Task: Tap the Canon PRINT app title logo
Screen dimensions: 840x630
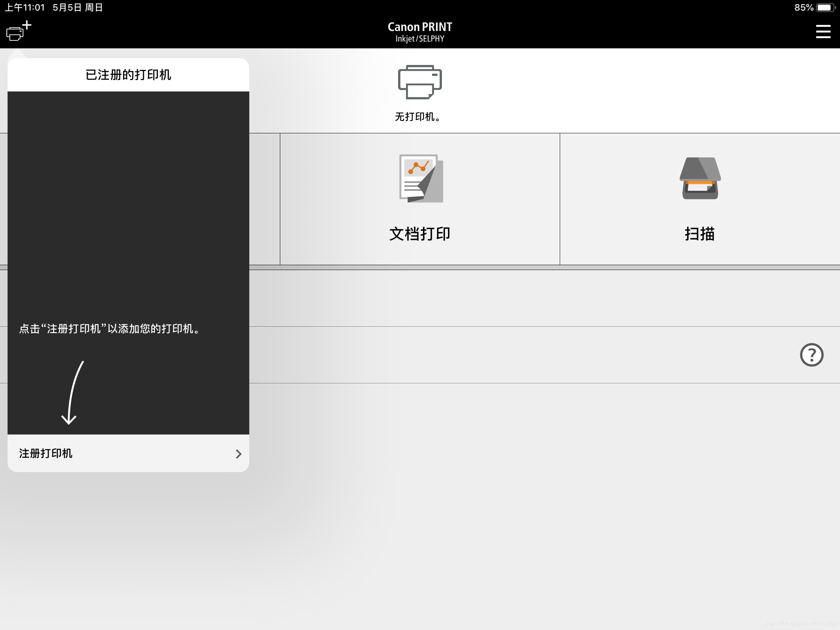Action: pyautogui.click(x=419, y=30)
